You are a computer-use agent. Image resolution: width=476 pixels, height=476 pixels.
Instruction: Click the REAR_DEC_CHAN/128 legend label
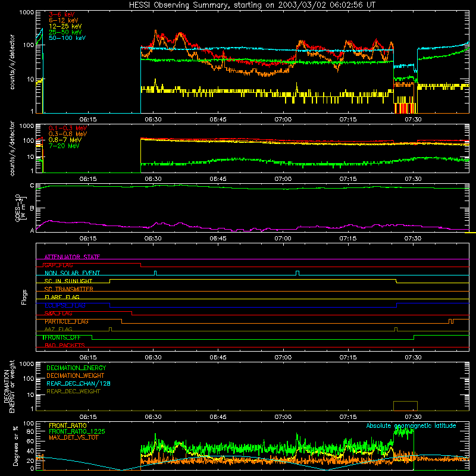click(79, 383)
